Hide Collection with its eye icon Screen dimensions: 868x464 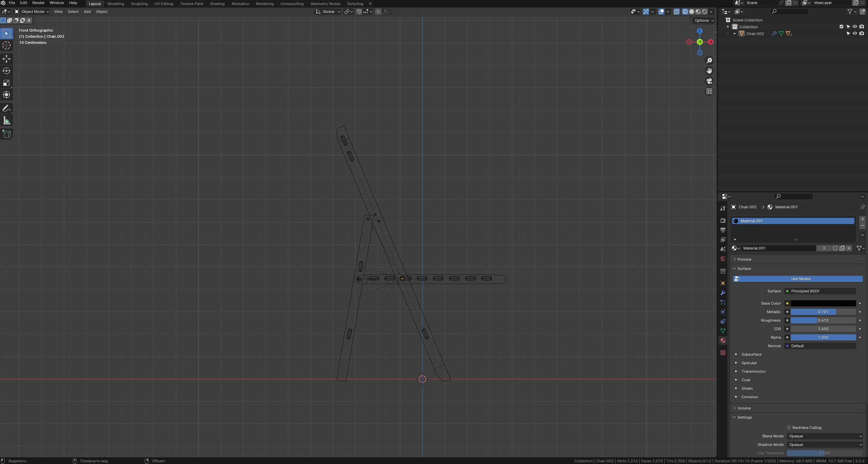tap(855, 27)
